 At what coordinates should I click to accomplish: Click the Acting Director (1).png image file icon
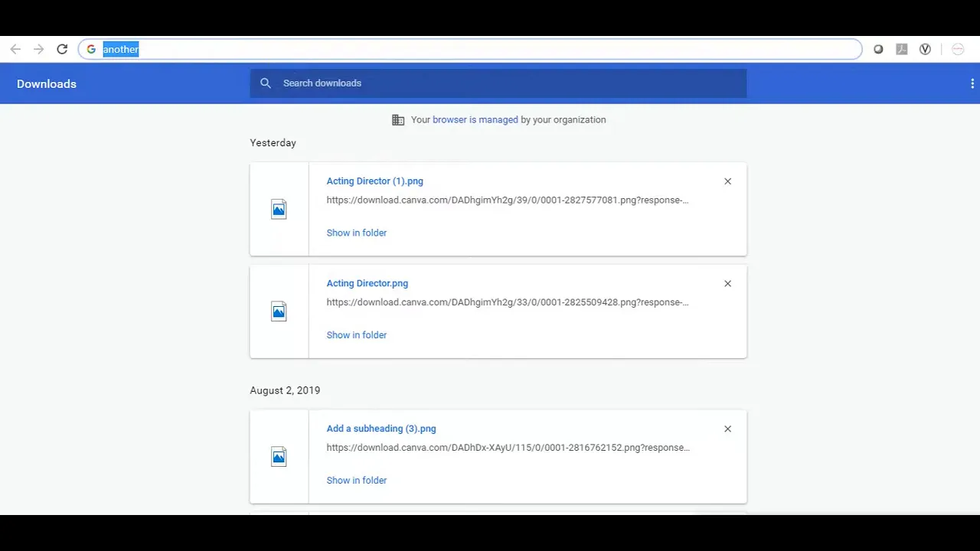(x=279, y=209)
